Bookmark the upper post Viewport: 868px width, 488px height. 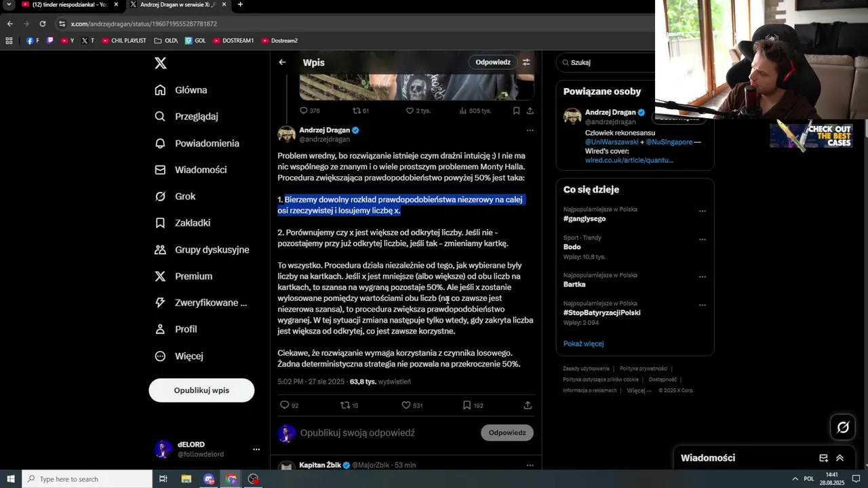click(516, 110)
